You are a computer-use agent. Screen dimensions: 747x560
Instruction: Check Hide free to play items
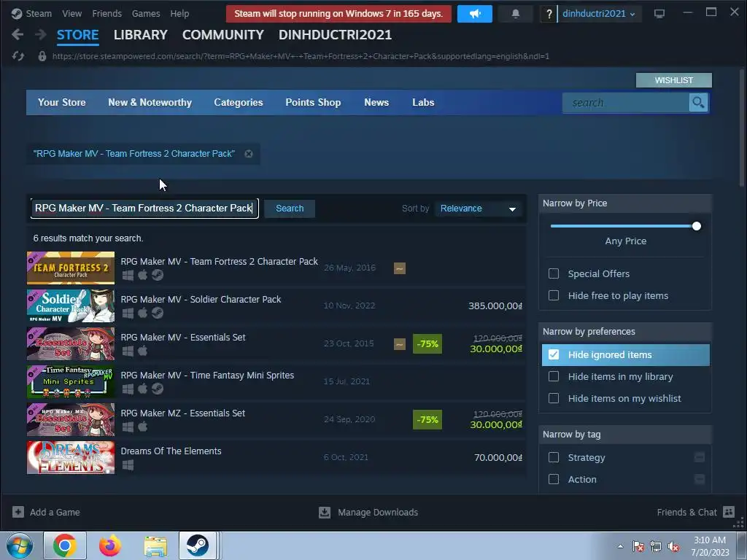554,296
